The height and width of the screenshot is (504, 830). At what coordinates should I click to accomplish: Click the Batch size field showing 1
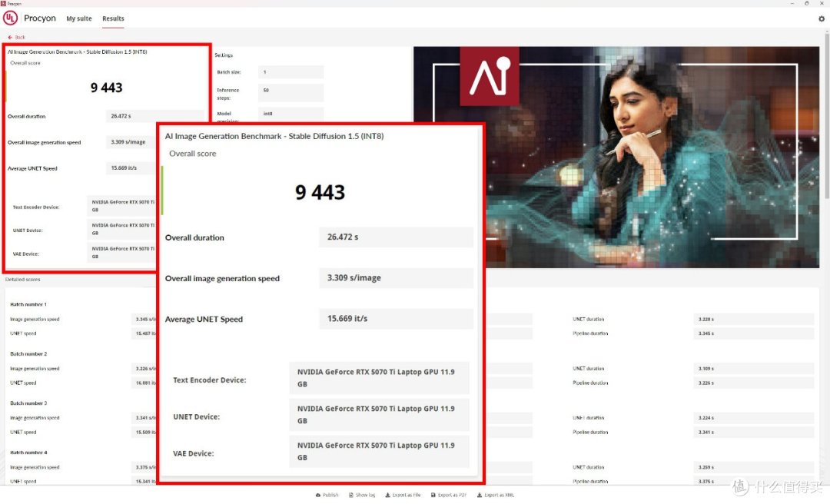coord(290,72)
